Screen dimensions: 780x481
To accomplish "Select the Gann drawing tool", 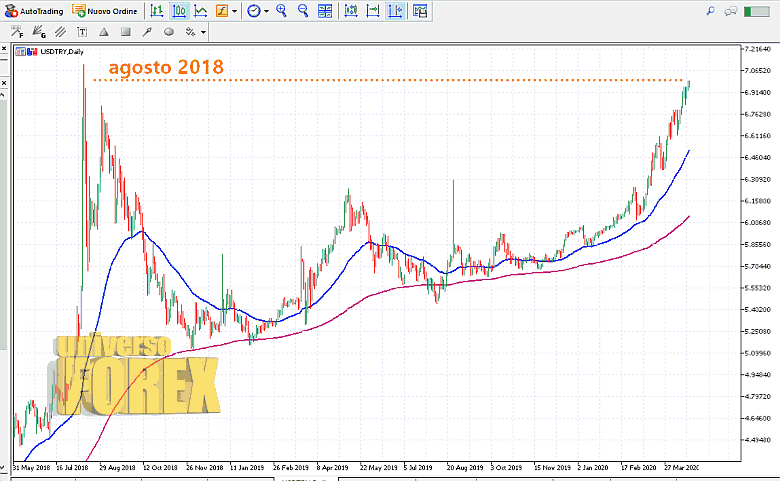I will coord(41,31).
